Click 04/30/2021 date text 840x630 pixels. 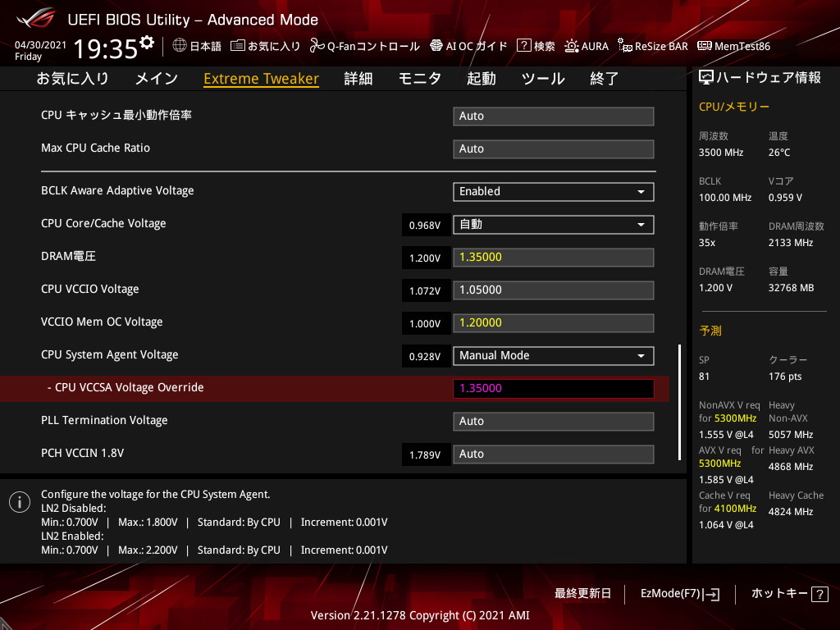click(40, 45)
